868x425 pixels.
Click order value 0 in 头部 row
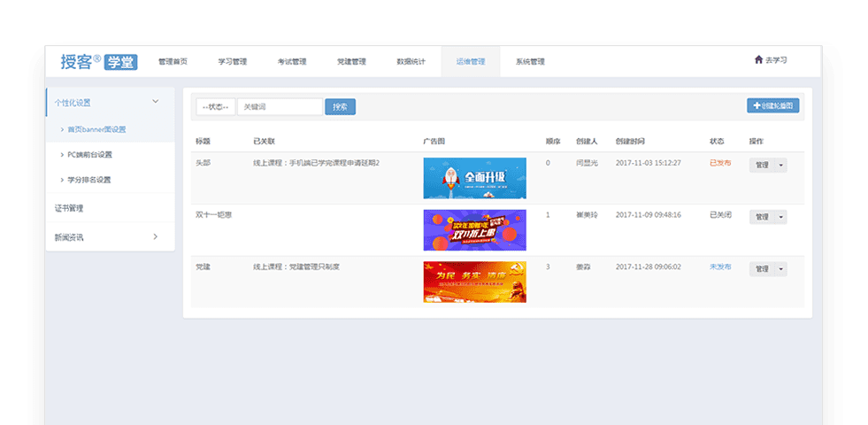[x=548, y=163]
